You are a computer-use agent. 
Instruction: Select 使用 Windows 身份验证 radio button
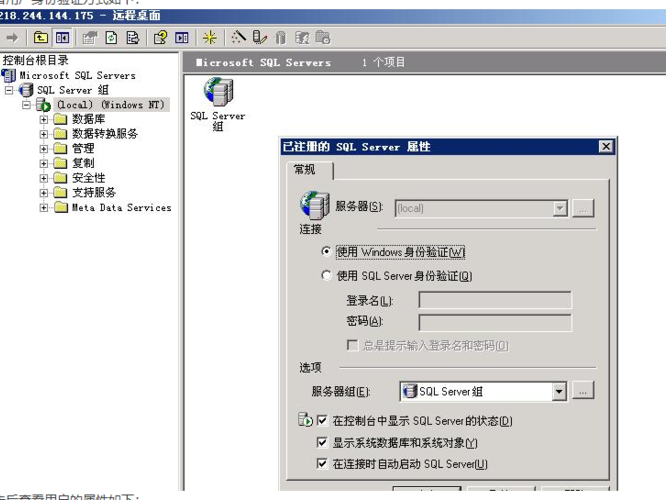tap(326, 251)
